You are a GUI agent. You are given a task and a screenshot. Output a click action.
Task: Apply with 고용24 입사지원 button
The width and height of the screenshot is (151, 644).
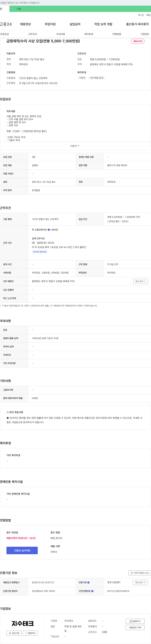[x=22, y=550]
